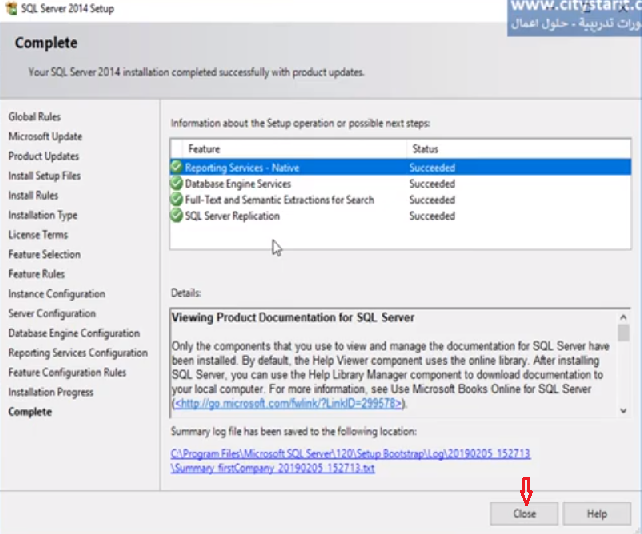This screenshot has width=642, height=534.
Task: Click the Details scrollbar up arrow
Action: coord(623,317)
